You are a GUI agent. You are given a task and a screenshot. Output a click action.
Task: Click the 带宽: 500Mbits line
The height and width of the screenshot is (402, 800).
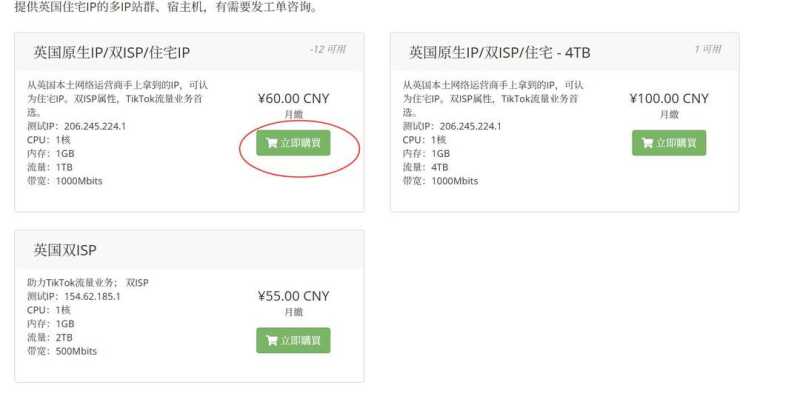tap(62, 351)
